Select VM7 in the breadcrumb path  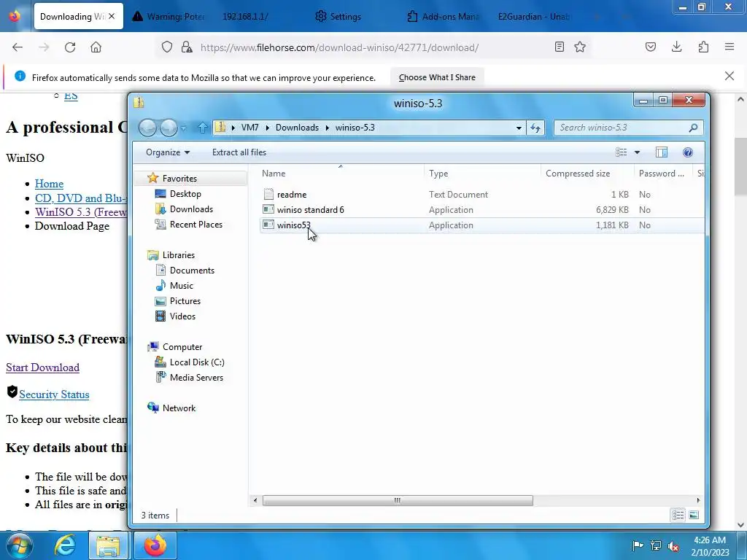(249, 128)
